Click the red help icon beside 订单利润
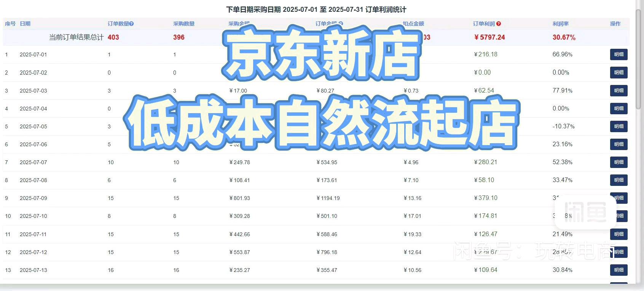Image resolution: width=644 pixels, height=291 pixels. pyautogui.click(x=499, y=24)
